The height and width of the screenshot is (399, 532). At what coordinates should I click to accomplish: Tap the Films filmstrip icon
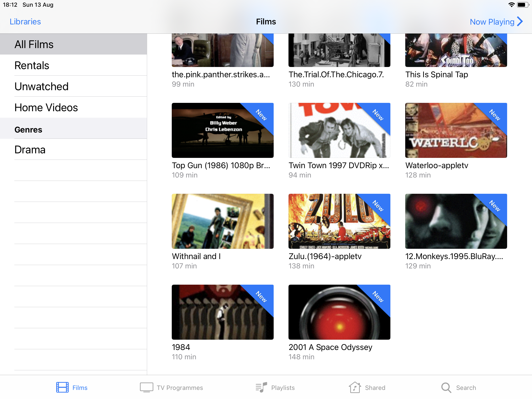[x=62, y=388]
